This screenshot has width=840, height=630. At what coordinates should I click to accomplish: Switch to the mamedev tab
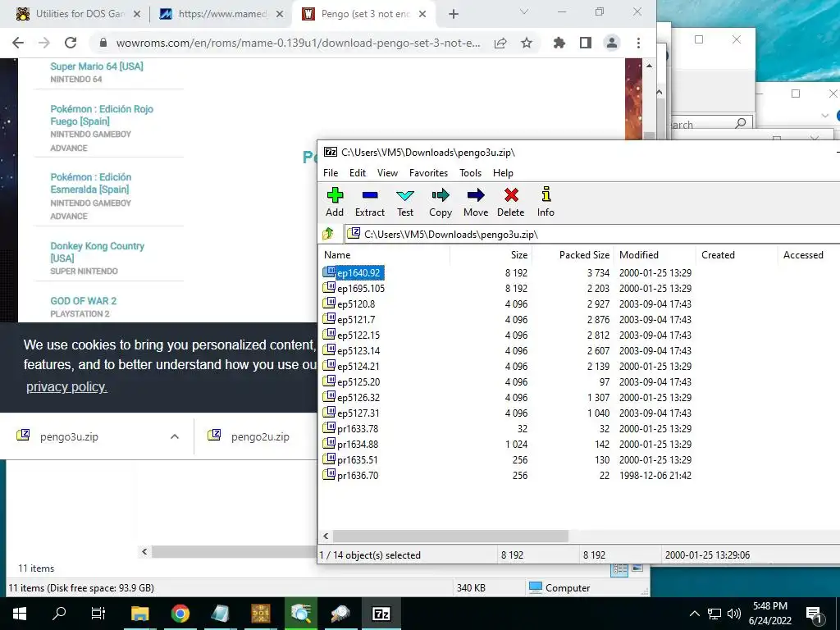tap(220, 14)
